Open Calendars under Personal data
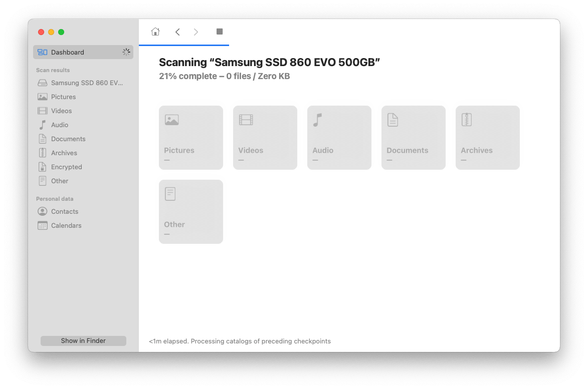This screenshot has height=389, width=588. pos(83,225)
